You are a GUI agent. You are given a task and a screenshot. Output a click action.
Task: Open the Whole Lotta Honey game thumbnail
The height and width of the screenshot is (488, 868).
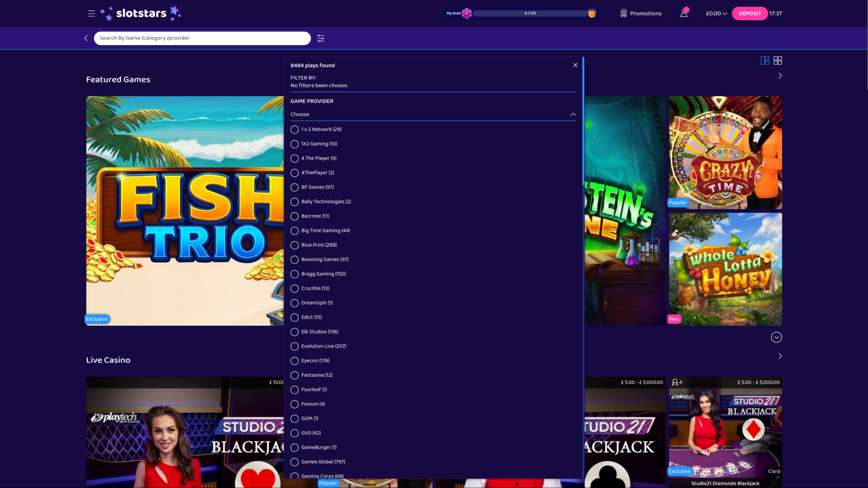click(725, 269)
